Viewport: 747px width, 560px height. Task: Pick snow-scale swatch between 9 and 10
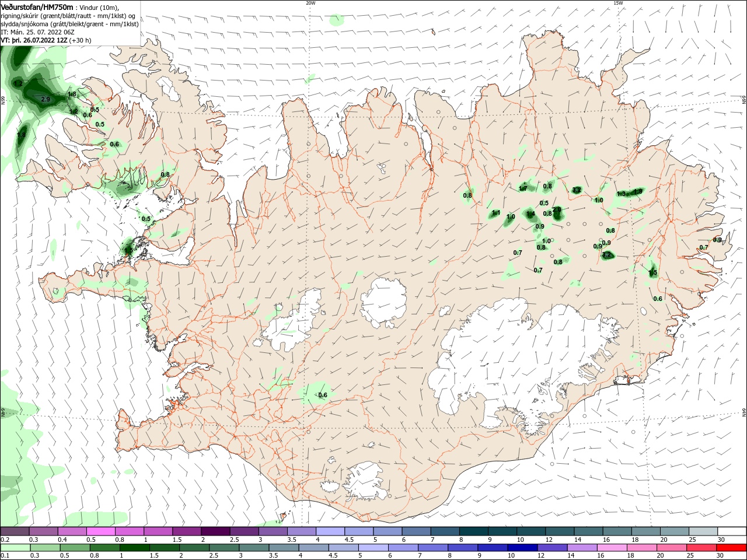click(502, 531)
